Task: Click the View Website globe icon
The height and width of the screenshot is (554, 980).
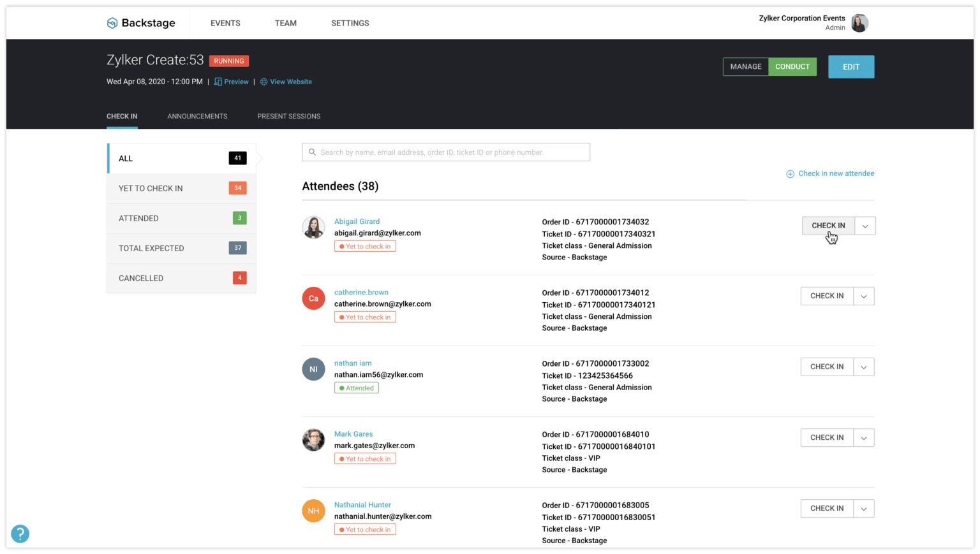Action: coord(264,82)
